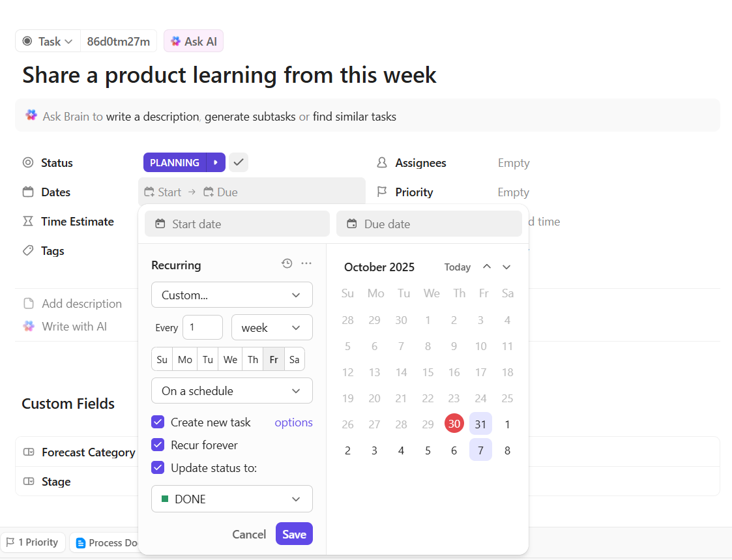Open the Custom recurrence dropdown

(231, 295)
